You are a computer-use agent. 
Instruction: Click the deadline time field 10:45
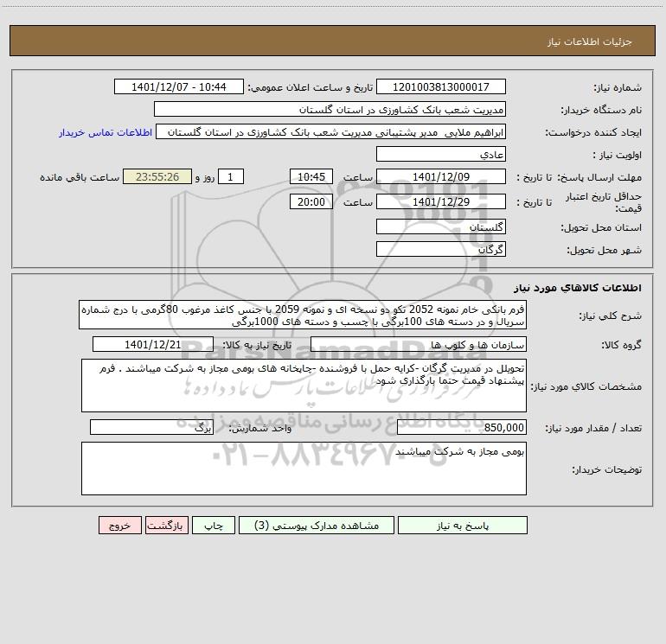(311, 176)
